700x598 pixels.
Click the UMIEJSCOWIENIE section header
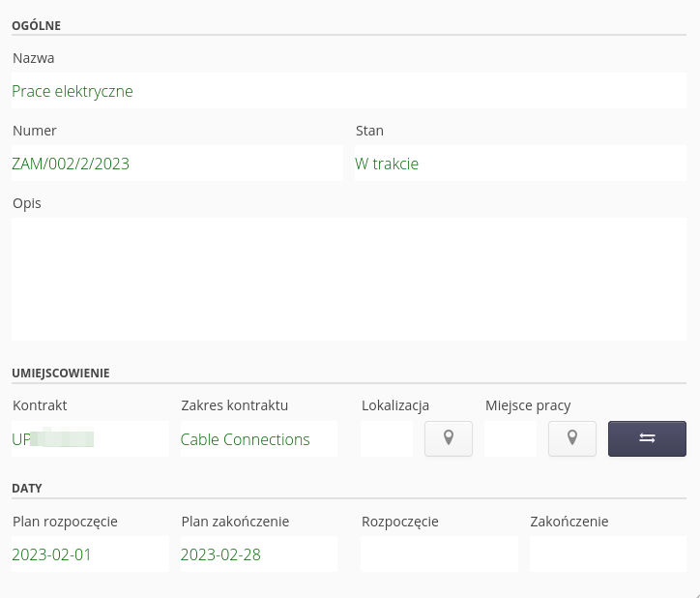click(x=61, y=373)
